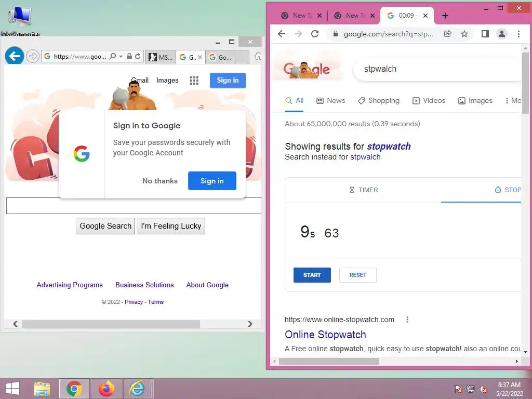
Task: Click the stopwatch suggested spelling link
Action: coord(389,146)
